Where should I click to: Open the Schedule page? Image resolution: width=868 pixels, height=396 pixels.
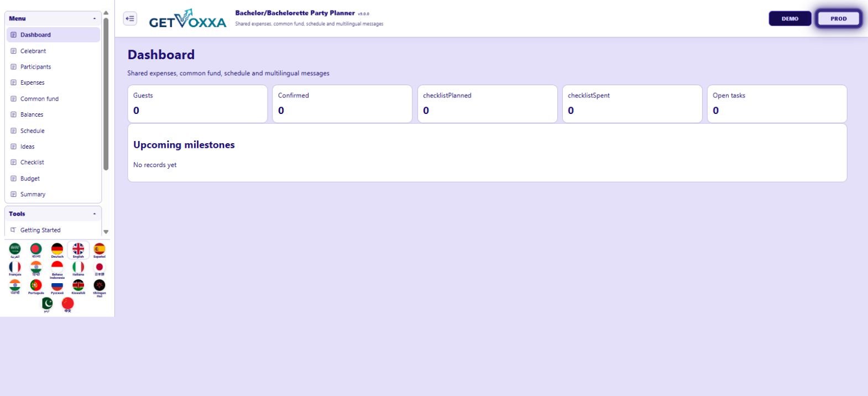click(53, 131)
